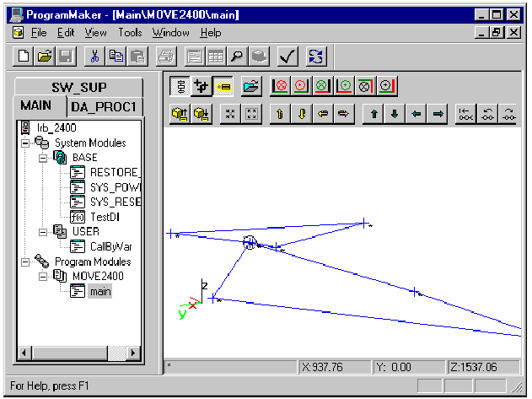This screenshot has height=399, width=532.
Task: Select the red crossed-circle view icon
Action: click(280, 87)
